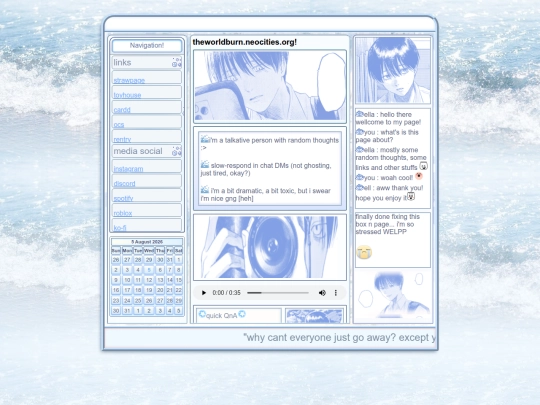The width and height of the screenshot is (540, 405).
Task: Mute the audio player volume
Action: (x=322, y=293)
